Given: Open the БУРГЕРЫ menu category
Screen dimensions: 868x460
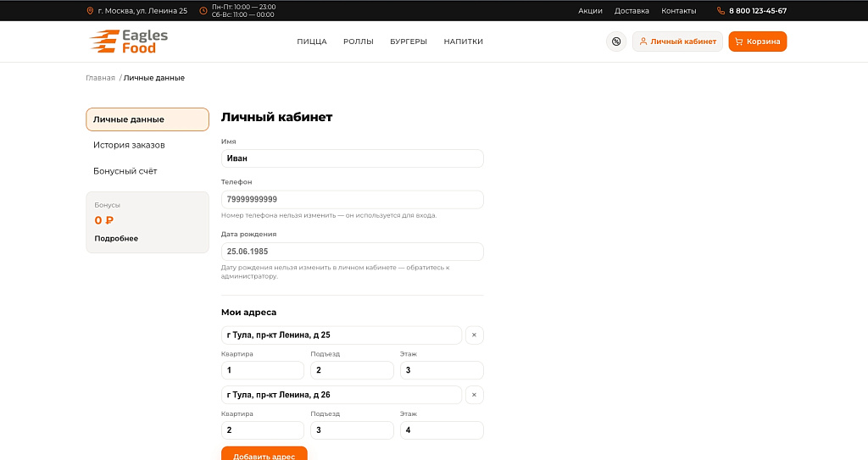Looking at the screenshot, I should pos(409,42).
